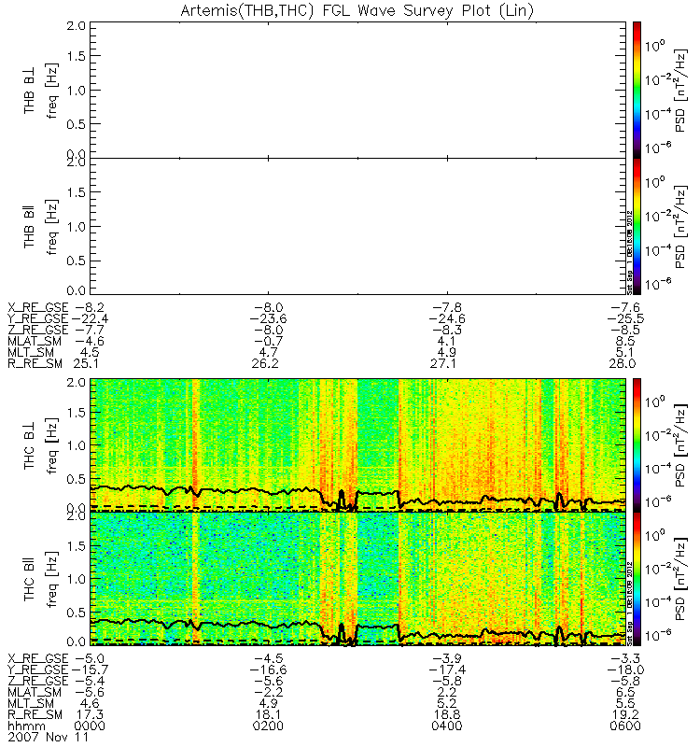This screenshot has height=747, width=700.
Task: Click the THC B⊥ spectrogram panel
Action: [x=357, y=445]
